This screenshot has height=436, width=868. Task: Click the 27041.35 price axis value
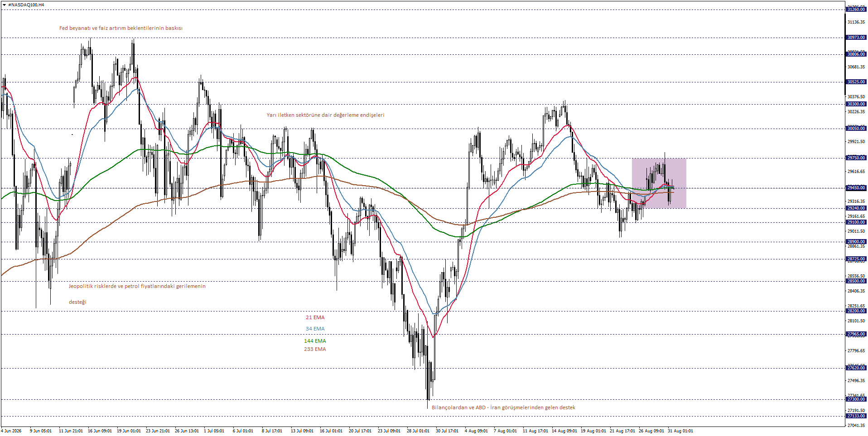856,426
